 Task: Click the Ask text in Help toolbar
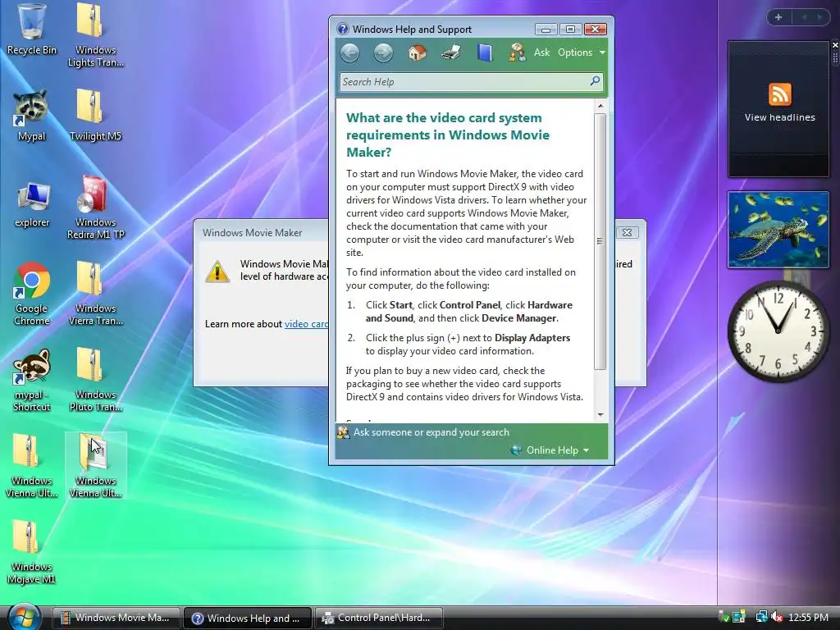[541, 52]
